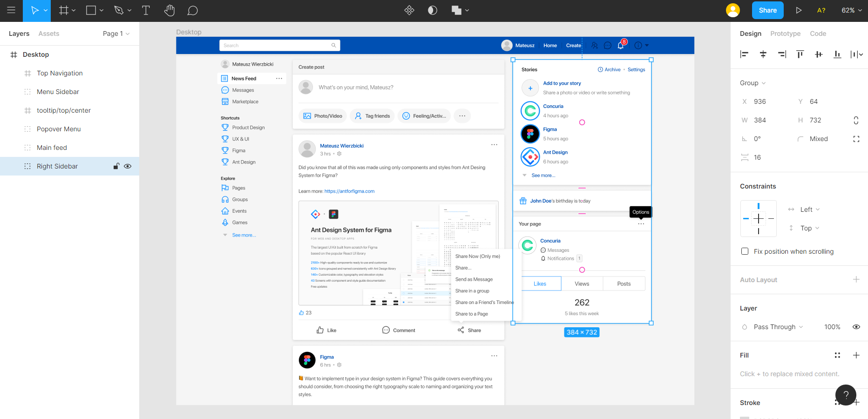Align selection to right
Image resolution: width=868 pixels, height=419 pixels.
pos(782,54)
